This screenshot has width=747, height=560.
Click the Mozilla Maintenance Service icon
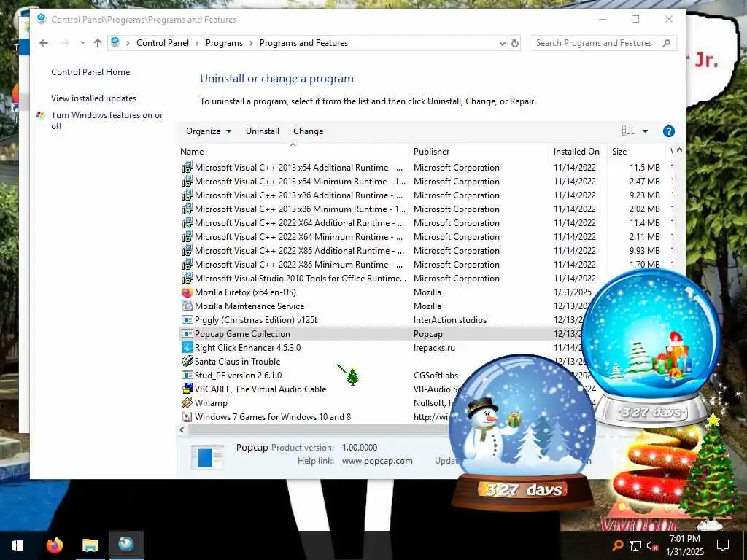187,306
